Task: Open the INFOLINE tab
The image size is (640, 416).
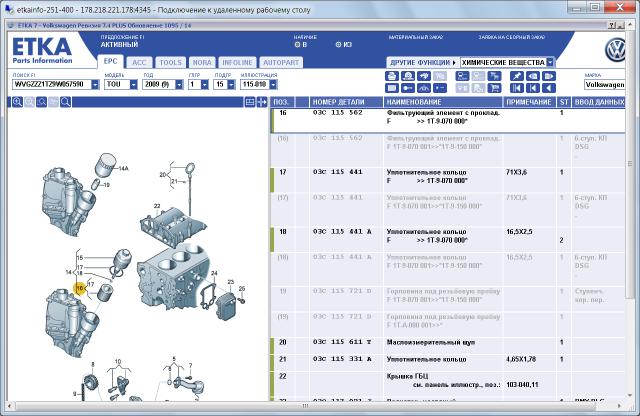Action: pyautogui.click(x=237, y=62)
